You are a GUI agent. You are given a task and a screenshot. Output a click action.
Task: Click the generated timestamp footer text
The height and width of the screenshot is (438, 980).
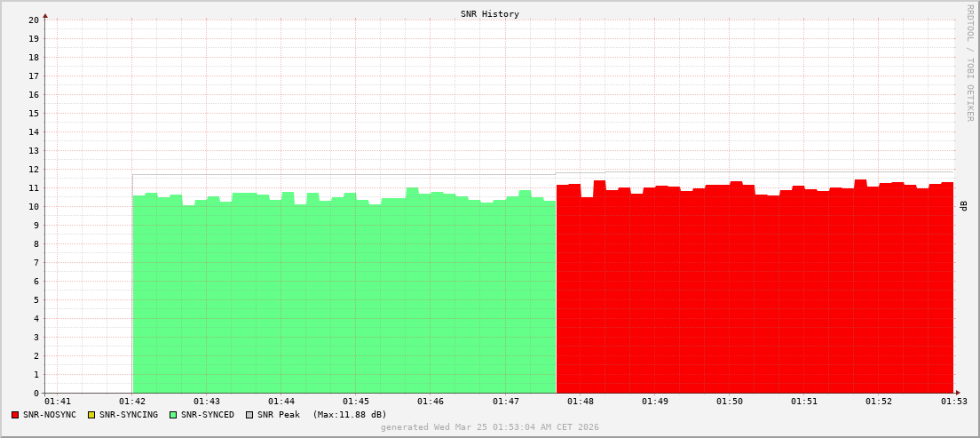click(490, 427)
